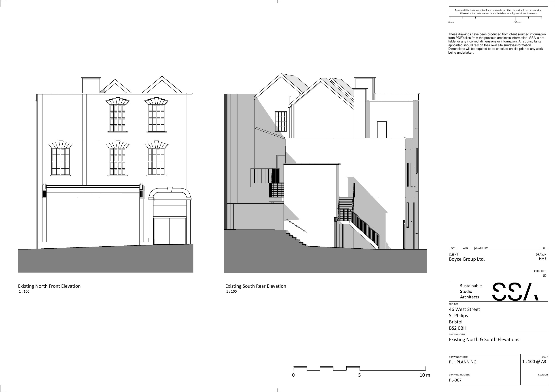Click 'Existing North & South Elevations' drawing title
The width and height of the screenshot is (555, 392).
[x=484, y=339]
